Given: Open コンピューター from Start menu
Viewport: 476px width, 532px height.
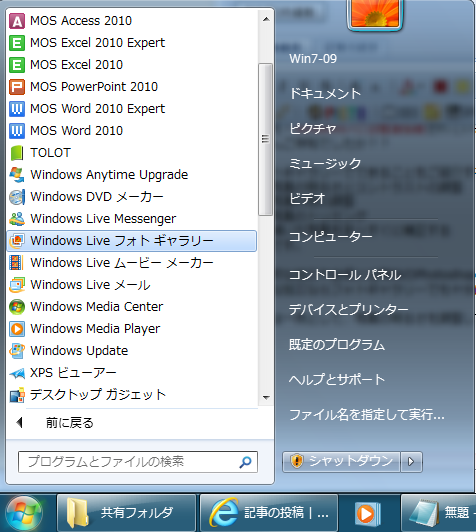Looking at the screenshot, I should click(330, 236).
